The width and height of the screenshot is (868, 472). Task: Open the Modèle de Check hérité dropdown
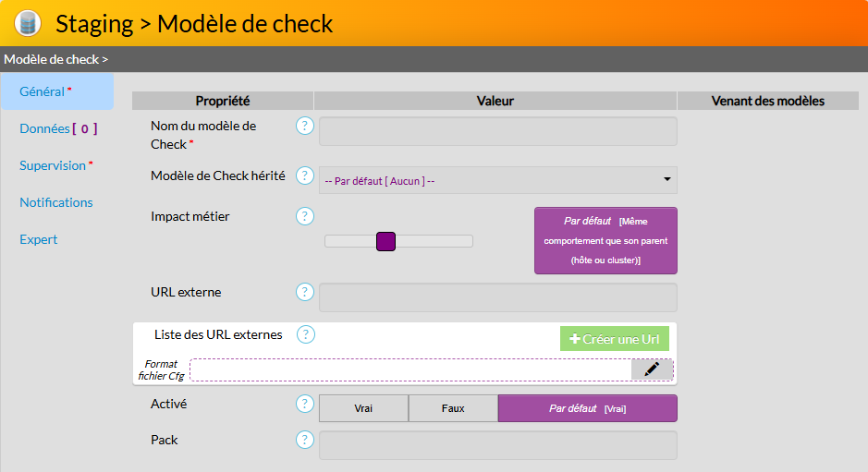[497, 180]
